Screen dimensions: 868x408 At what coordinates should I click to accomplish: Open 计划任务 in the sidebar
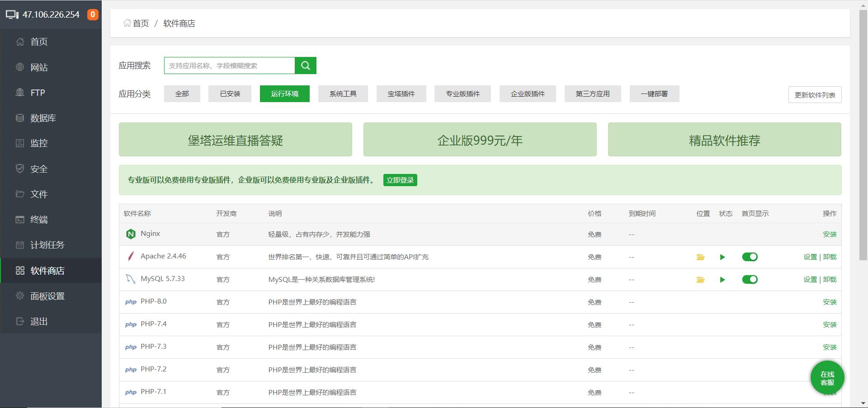[x=51, y=245]
